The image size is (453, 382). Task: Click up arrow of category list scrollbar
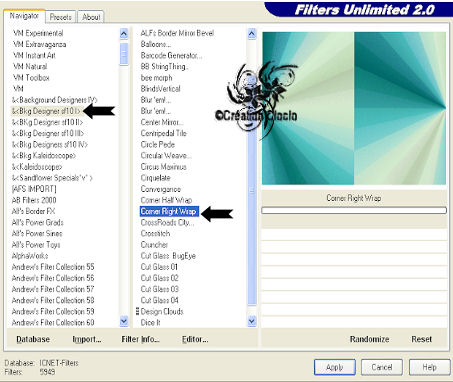tap(124, 34)
